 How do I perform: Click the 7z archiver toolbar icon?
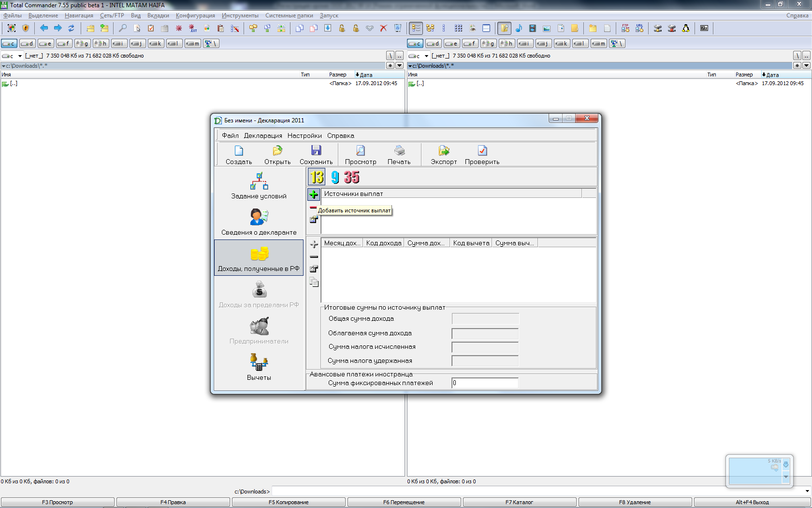(704, 28)
